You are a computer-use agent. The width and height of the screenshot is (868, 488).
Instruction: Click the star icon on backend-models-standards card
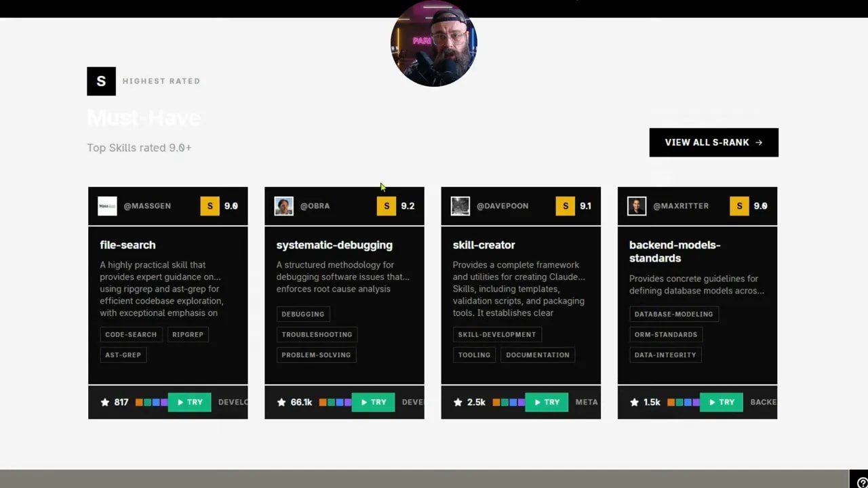[x=634, y=402]
